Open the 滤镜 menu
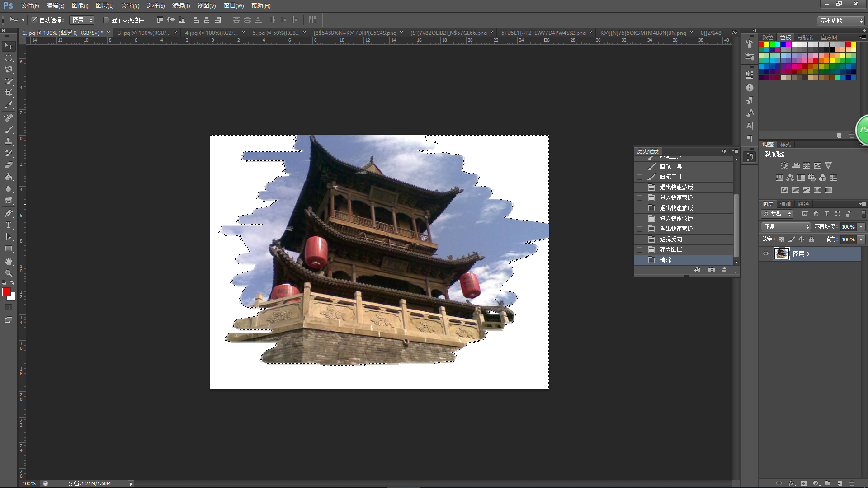868x488 pixels. point(180,6)
